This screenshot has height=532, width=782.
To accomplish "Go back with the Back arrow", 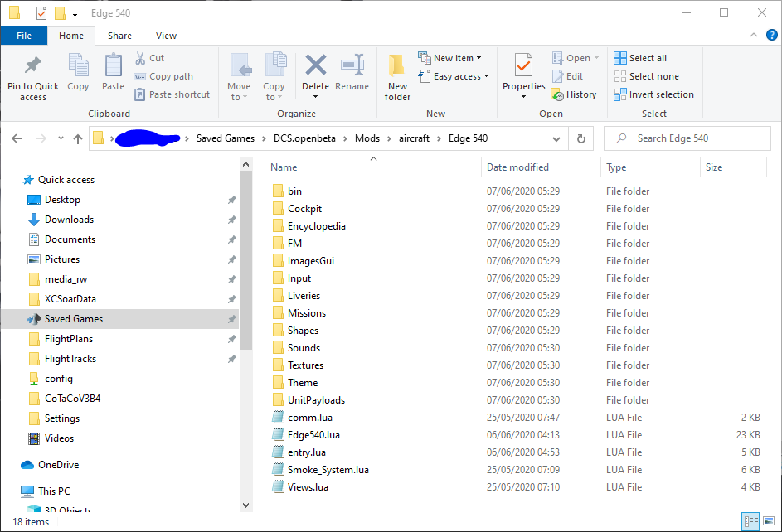I will click(17, 138).
